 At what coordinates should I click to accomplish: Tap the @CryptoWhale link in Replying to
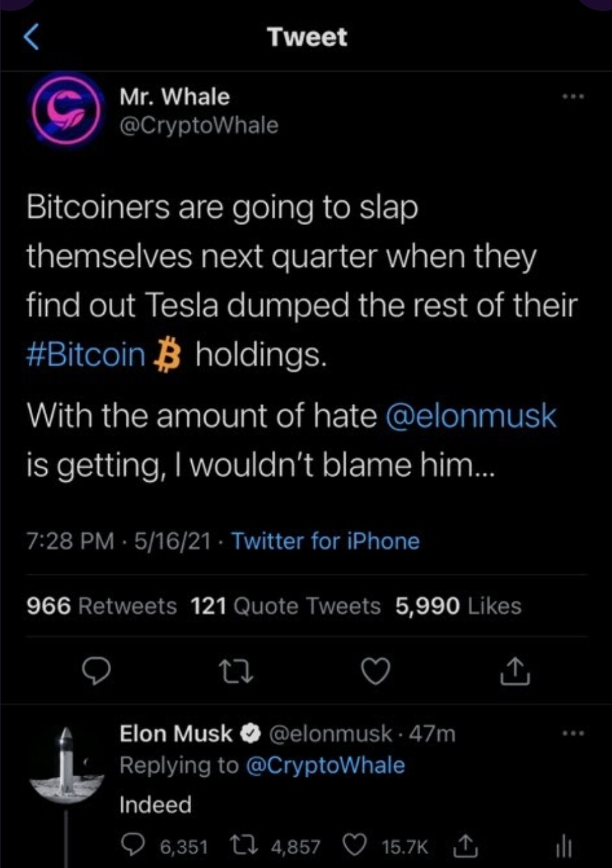click(325, 765)
